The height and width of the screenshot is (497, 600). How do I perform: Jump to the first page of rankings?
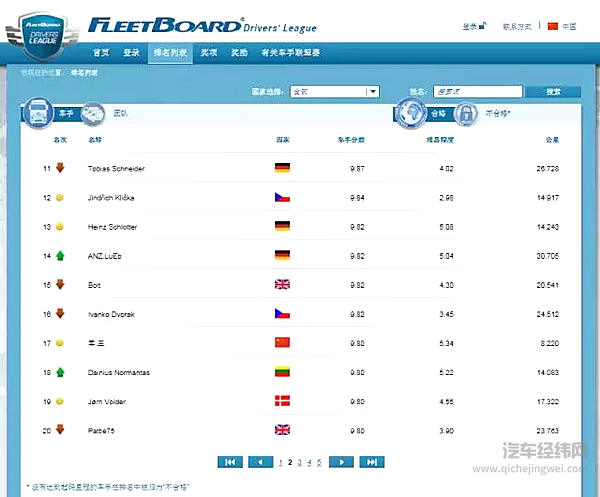coord(230,462)
